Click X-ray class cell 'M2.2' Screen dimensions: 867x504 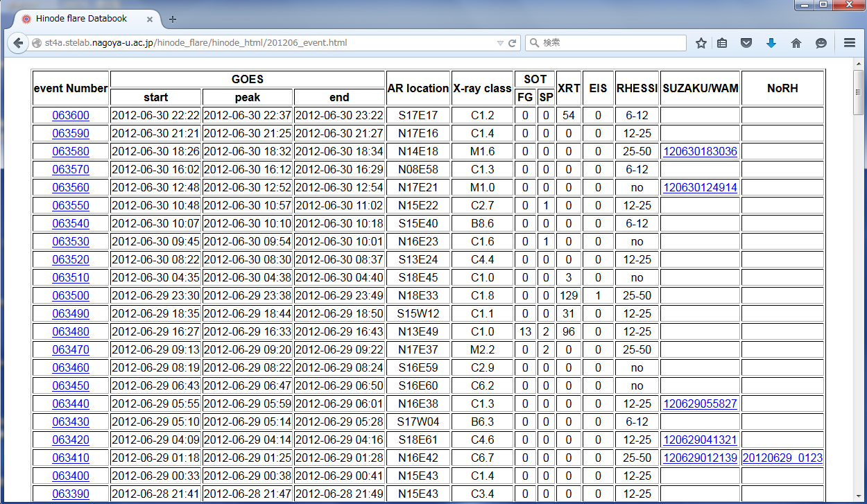click(482, 349)
